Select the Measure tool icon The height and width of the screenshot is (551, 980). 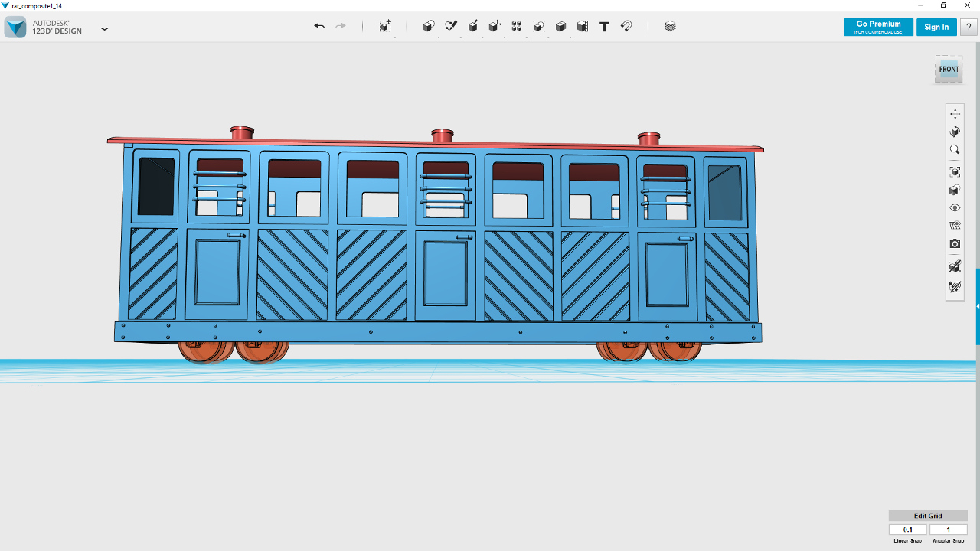point(583,26)
